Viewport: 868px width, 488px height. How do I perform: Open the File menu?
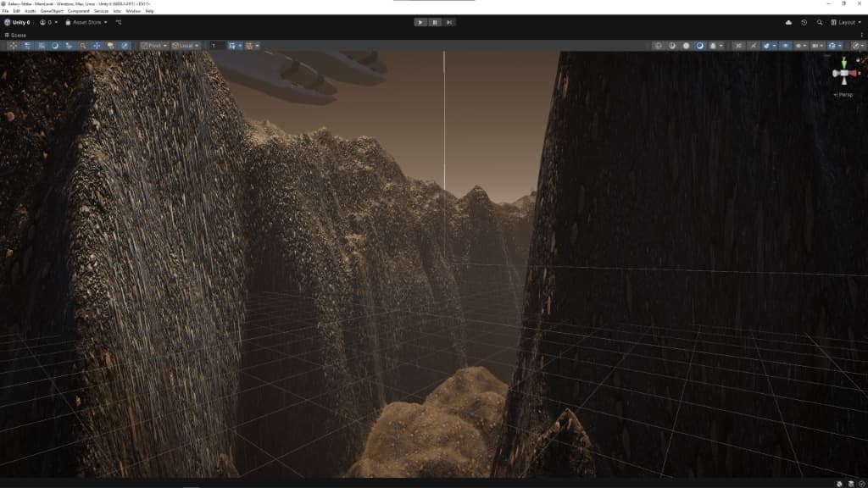(x=6, y=11)
